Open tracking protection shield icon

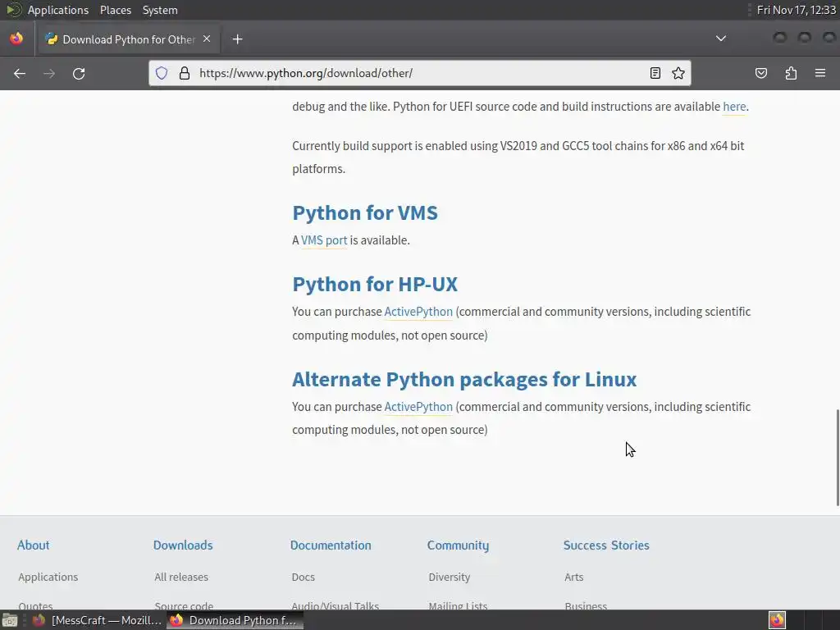pos(162,73)
